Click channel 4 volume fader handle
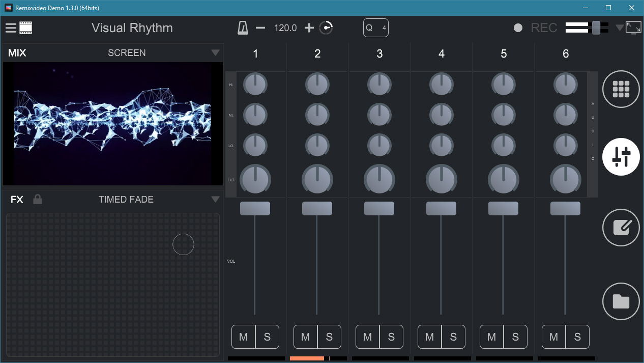 coord(441,208)
